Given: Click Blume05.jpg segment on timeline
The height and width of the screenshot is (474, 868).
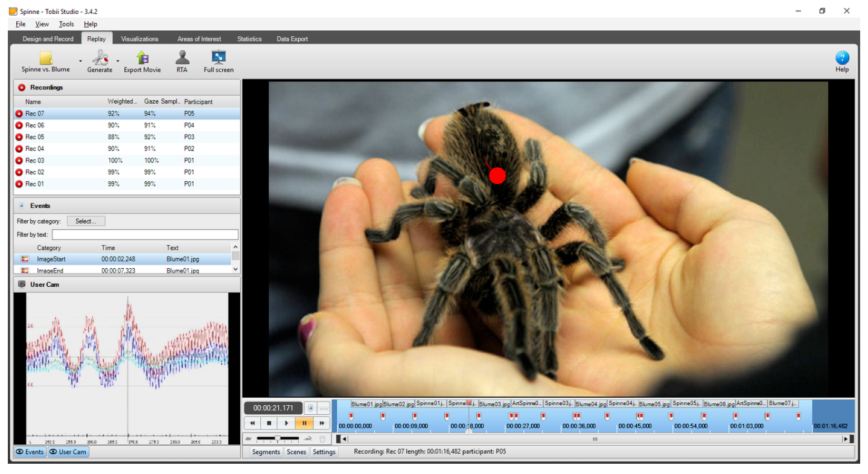Looking at the screenshot, I should (654, 404).
